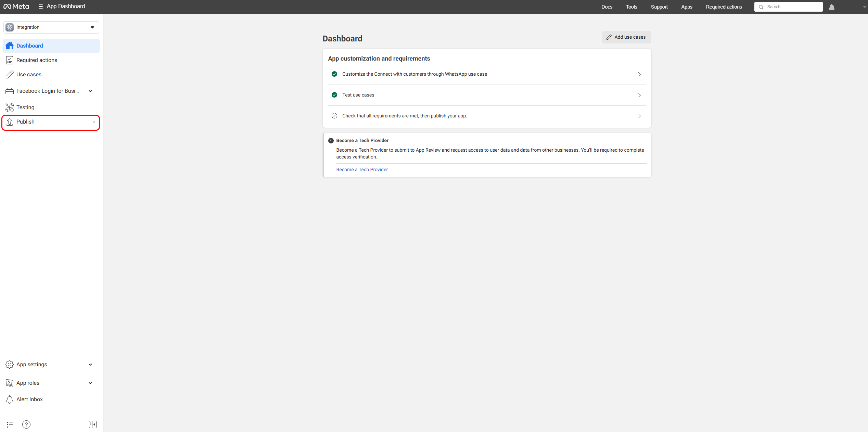Open the Tools menu in the header
This screenshot has width=868, height=432.
point(631,7)
